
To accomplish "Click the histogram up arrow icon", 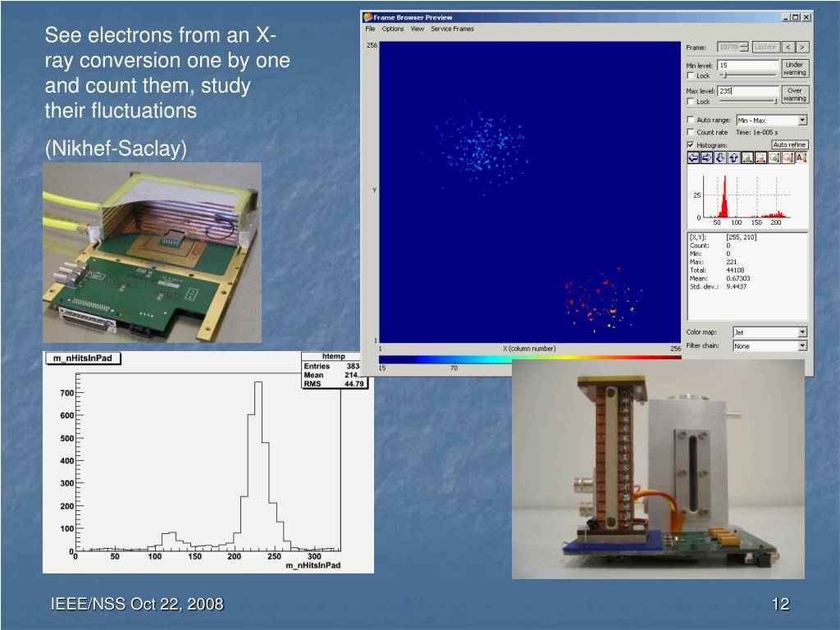I will [734, 158].
